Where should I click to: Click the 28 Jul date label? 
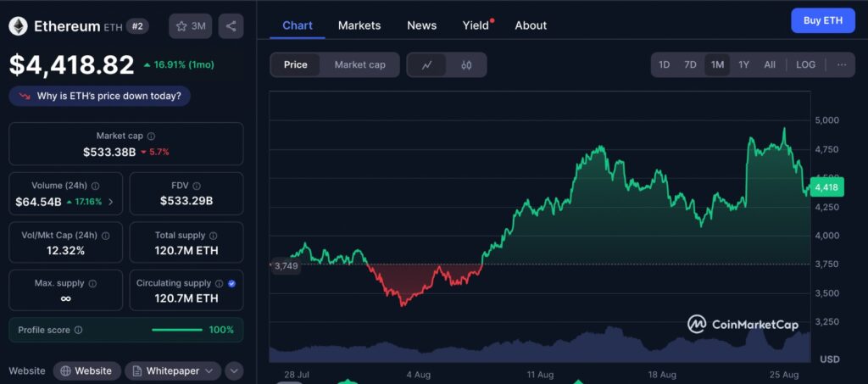tap(298, 375)
